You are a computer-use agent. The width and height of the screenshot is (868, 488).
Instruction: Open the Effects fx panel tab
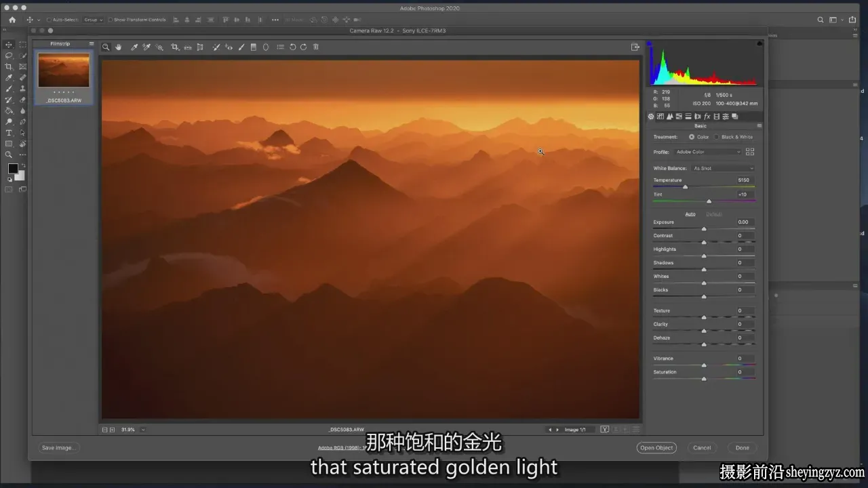click(x=707, y=117)
